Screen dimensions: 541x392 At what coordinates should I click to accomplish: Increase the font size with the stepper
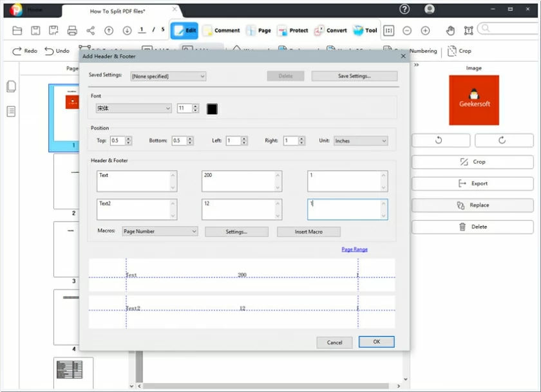pyautogui.click(x=196, y=106)
